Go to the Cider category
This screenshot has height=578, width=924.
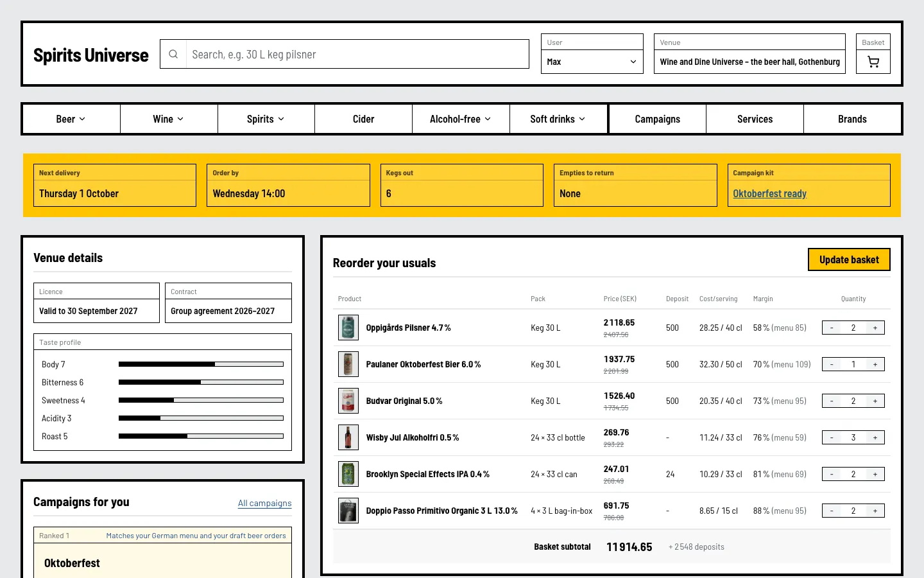[x=363, y=119]
